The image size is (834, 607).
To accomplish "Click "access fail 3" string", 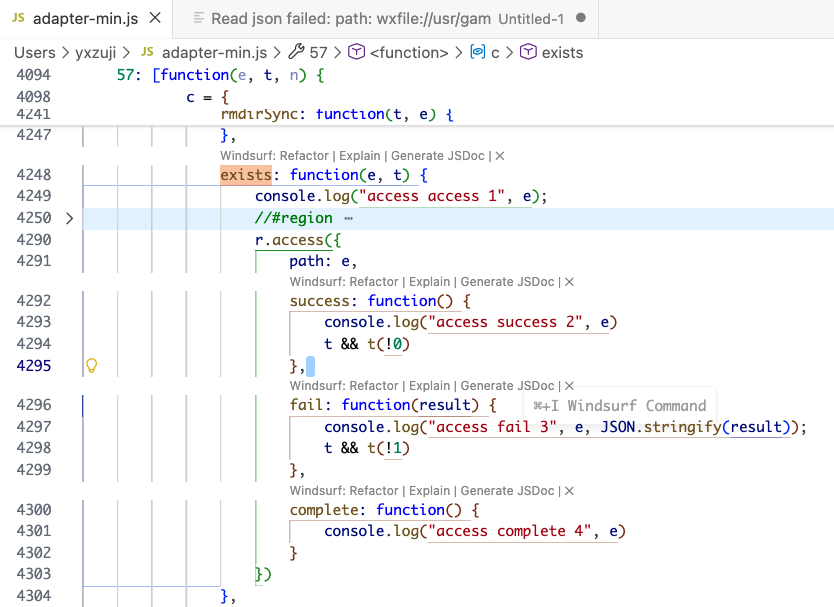I will 492,427.
